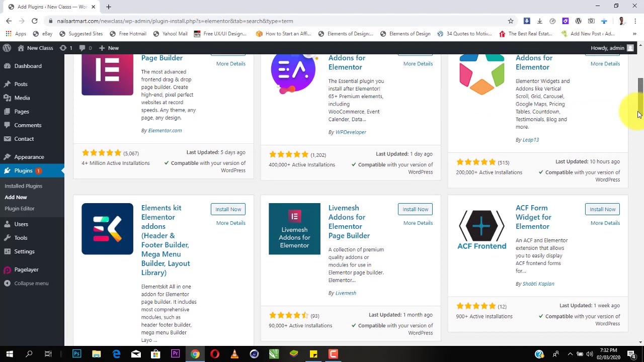
Task: Go back in Chrome browser
Action: 9,21
